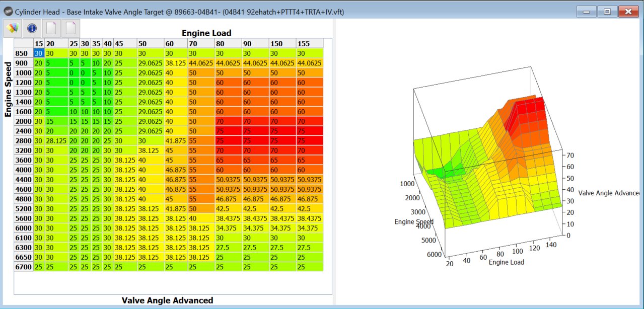Select the 20 engine load column header
This screenshot has width=644, height=309.
[x=56, y=44]
